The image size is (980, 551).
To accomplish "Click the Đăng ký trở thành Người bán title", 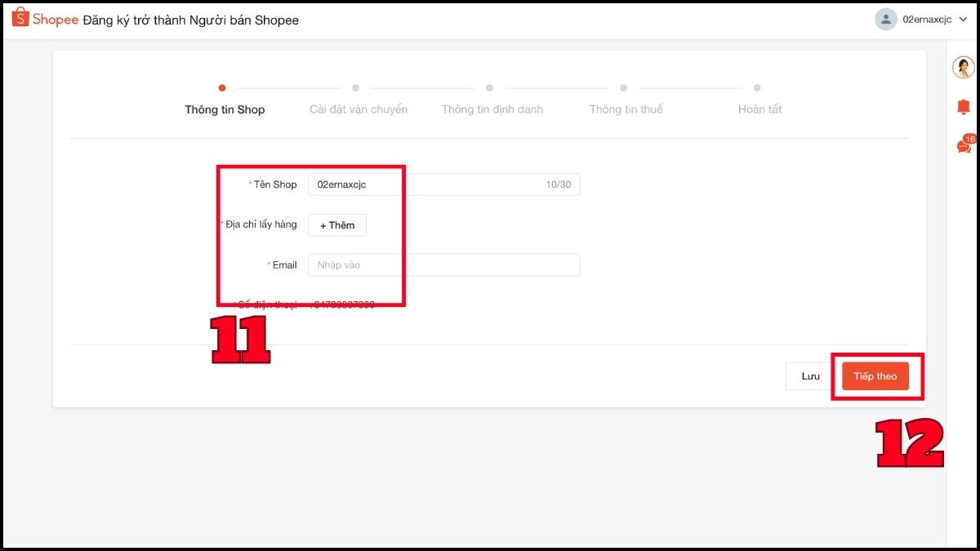I will click(x=191, y=20).
